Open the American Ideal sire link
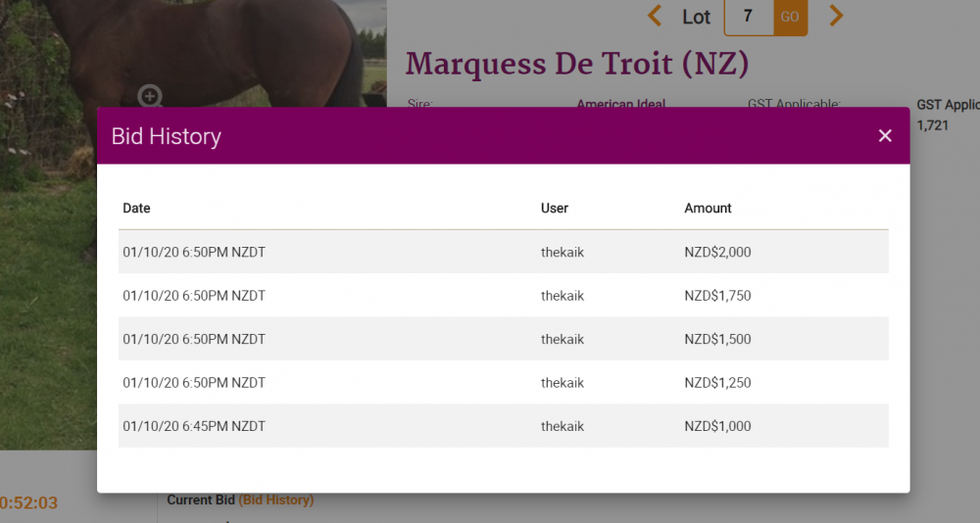The width and height of the screenshot is (980, 523). (x=620, y=104)
